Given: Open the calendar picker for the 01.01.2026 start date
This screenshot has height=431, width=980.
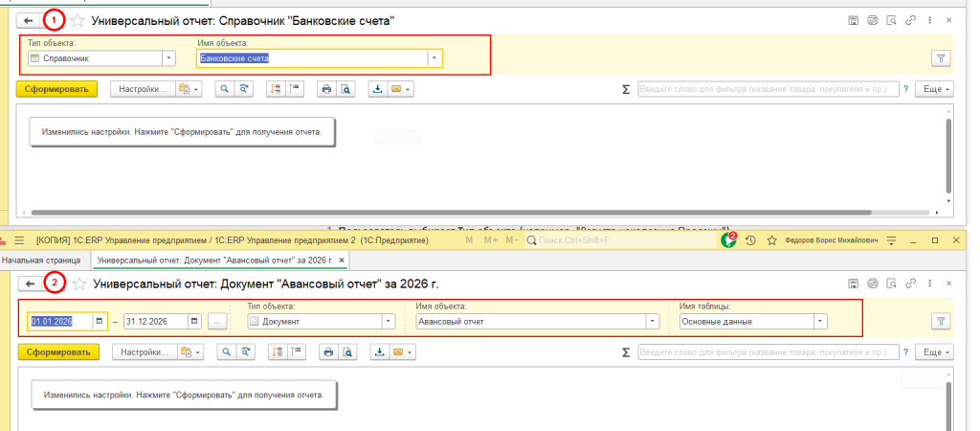Looking at the screenshot, I should coord(99,322).
